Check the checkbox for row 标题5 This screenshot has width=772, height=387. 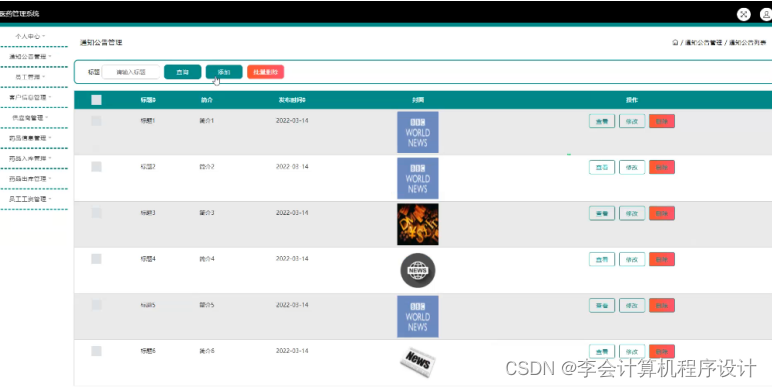point(96,305)
